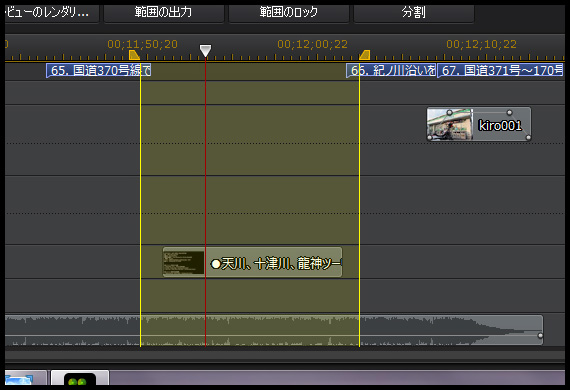This screenshot has height=390, width=570.
Task: Select chapter marker 66. 紀ノ川沿い
Action: point(391,71)
